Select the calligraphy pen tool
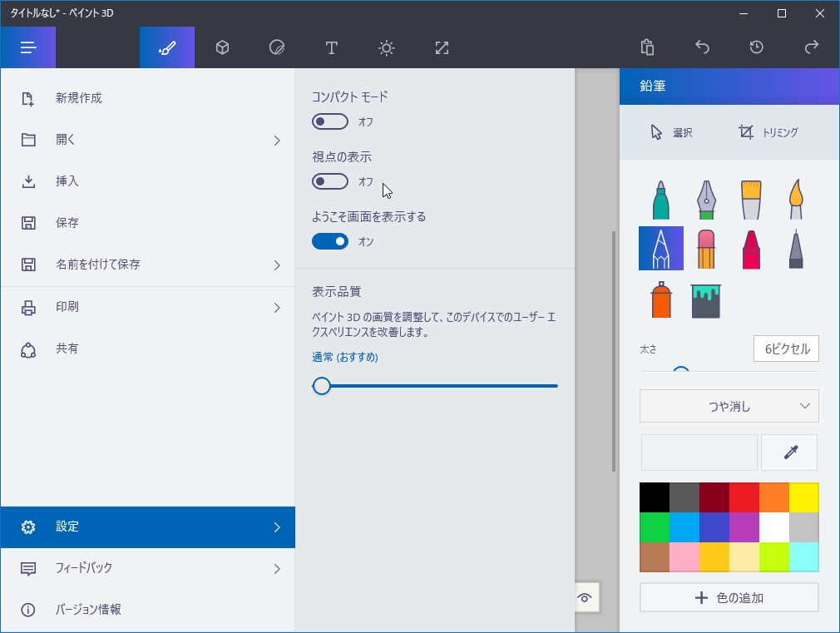The width and height of the screenshot is (840, 633). click(x=705, y=198)
